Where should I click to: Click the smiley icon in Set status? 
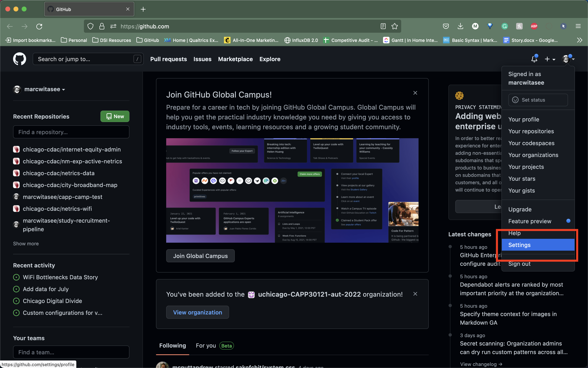pos(515,100)
